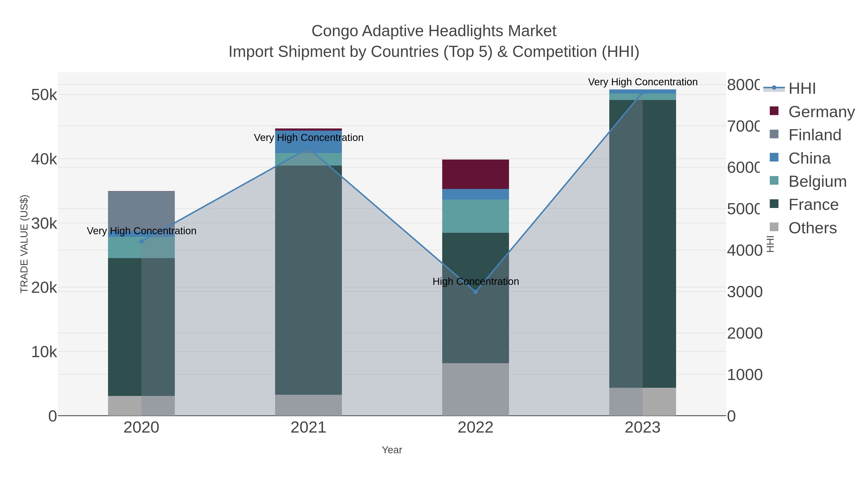Click the 40k left axis tick label
The height and width of the screenshot is (488, 868).
click(x=44, y=159)
